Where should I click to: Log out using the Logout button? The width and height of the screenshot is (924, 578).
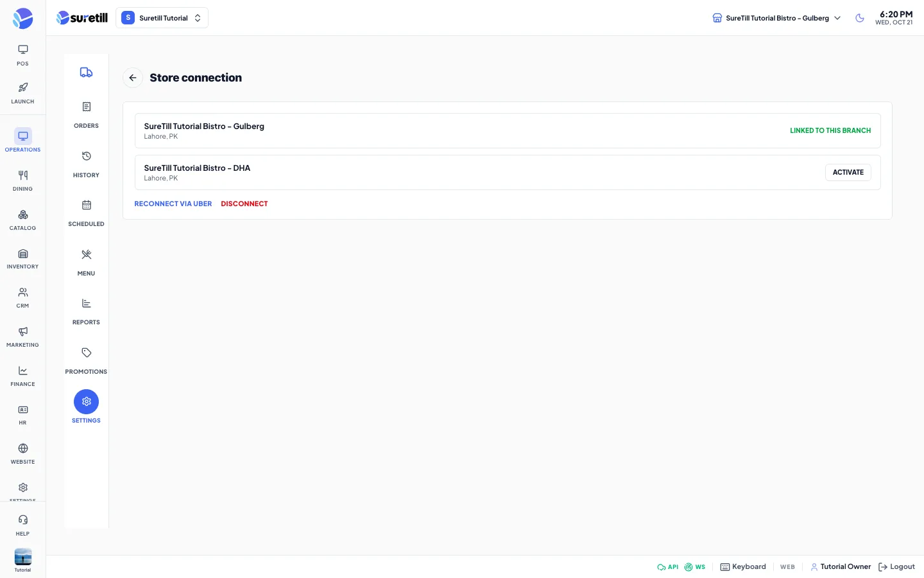point(896,567)
